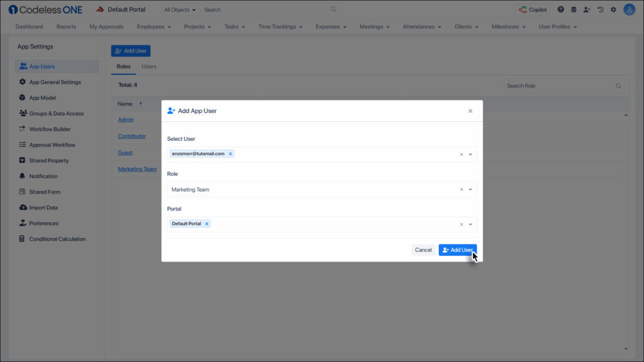This screenshot has width=644, height=362.
Task: Expand the Employees menu
Action: (153, 26)
